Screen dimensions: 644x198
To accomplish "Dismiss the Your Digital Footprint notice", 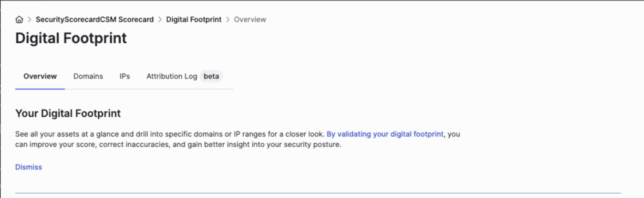I will [x=29, y=167].
